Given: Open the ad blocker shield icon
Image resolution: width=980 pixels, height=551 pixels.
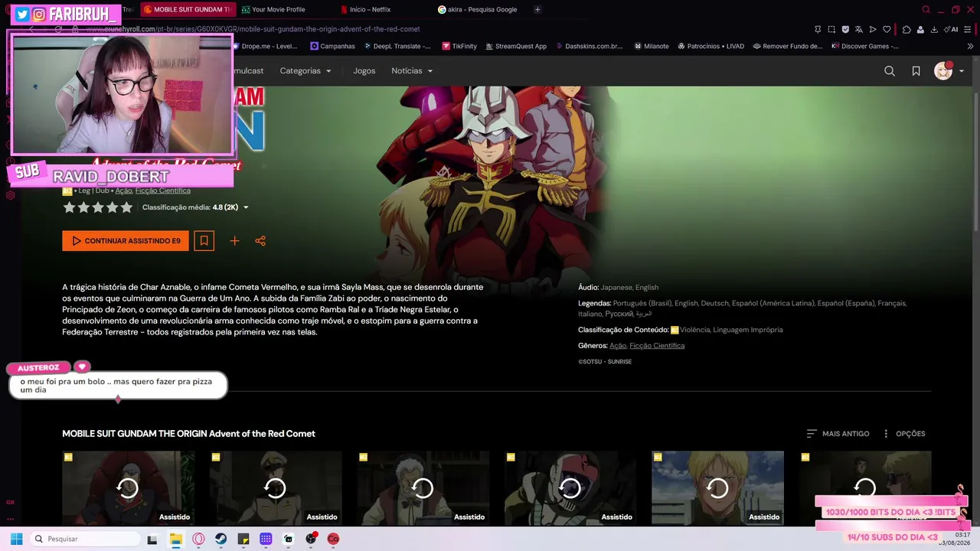Looking at the screenshot, I should pyautogui.click(x=845, y=29).
